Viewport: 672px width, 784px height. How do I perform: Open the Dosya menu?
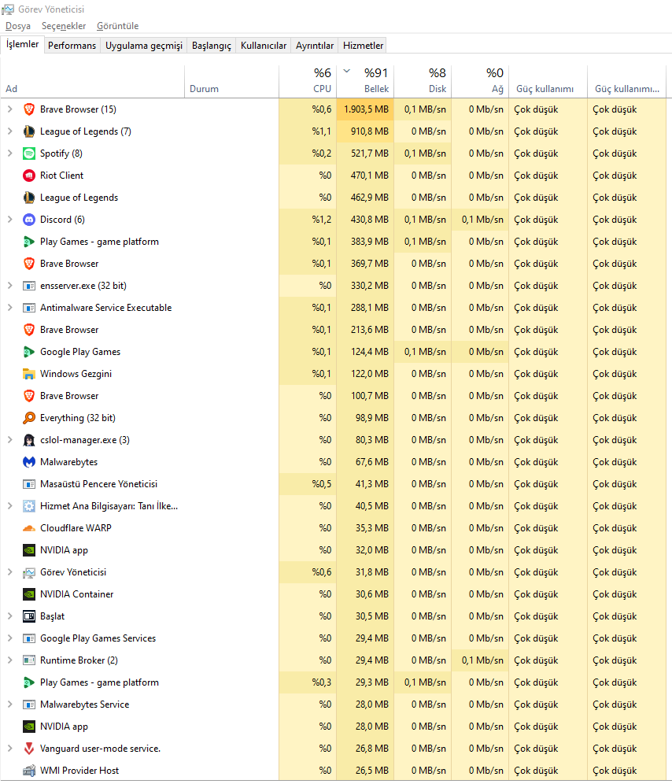pos(18,26)
